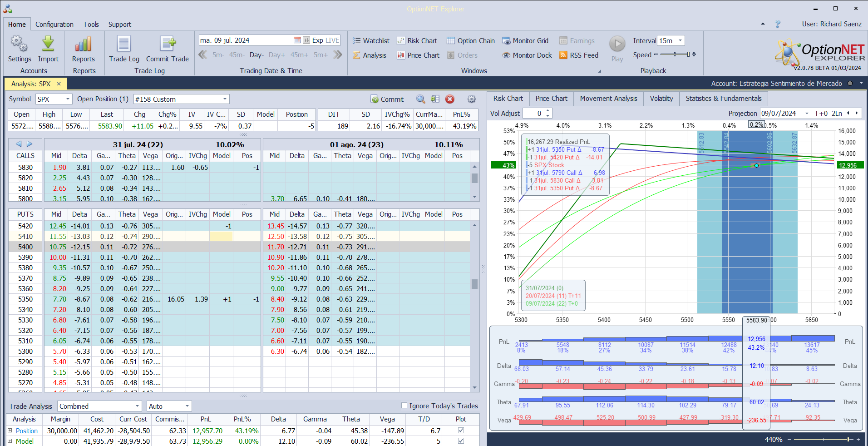Open the Configuration menu tab
The width and height of the screenshot is (868, 446).
[x=54, y=25]
